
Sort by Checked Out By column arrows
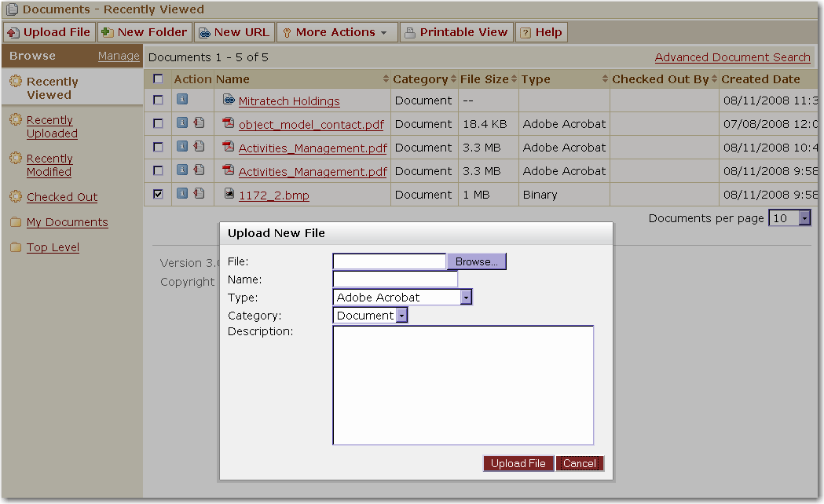714,79
